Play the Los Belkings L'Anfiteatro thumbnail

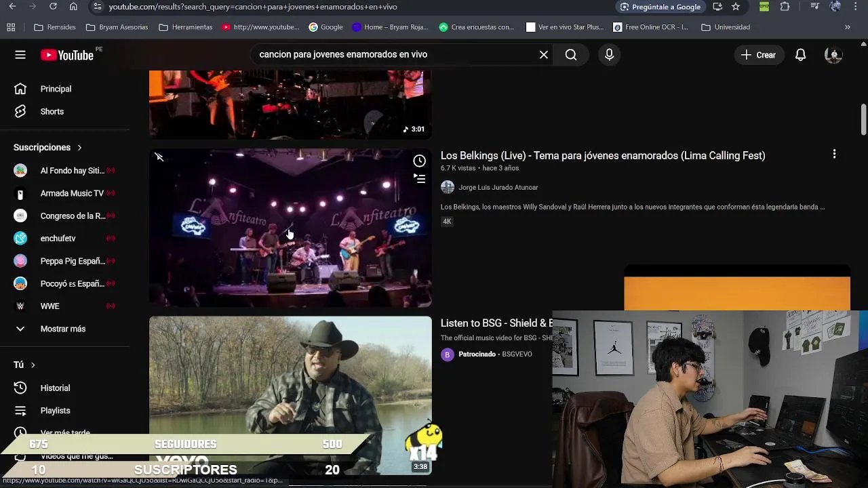(290, 228)
